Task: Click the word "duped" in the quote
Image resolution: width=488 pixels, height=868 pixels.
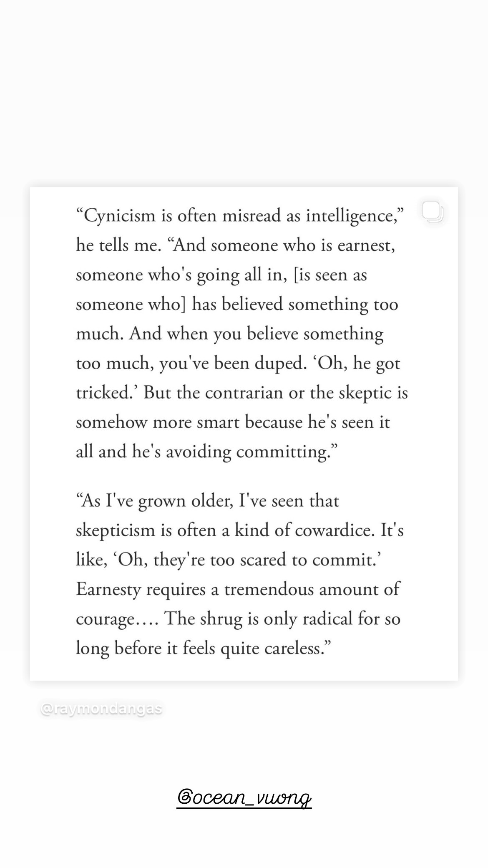Action: click(278, 363)
